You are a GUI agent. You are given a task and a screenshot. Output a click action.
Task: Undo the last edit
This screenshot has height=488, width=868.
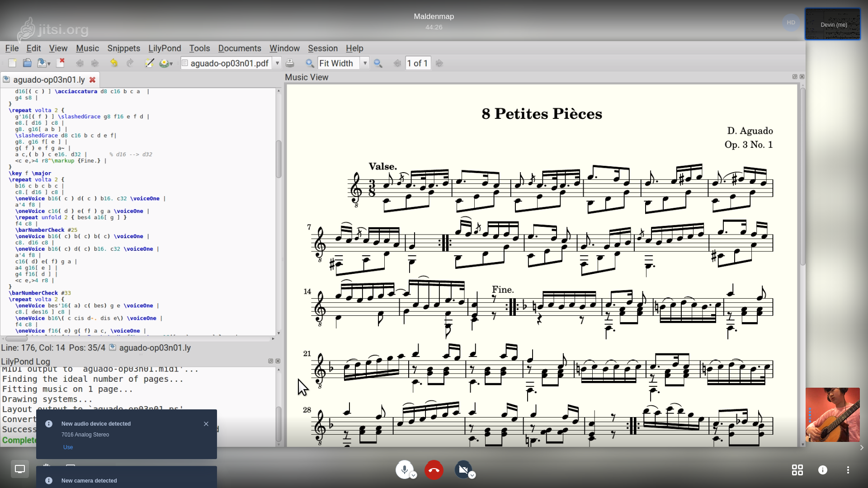114,63
